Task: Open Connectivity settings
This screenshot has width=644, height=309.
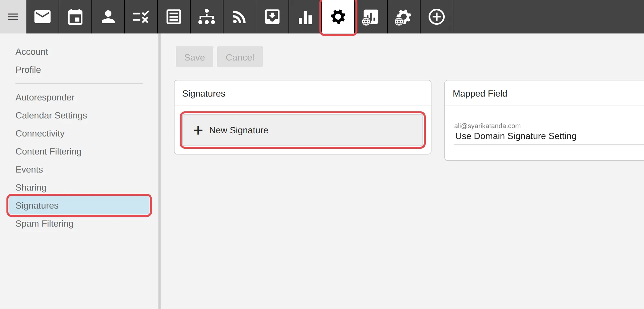Action: point(40,134)
